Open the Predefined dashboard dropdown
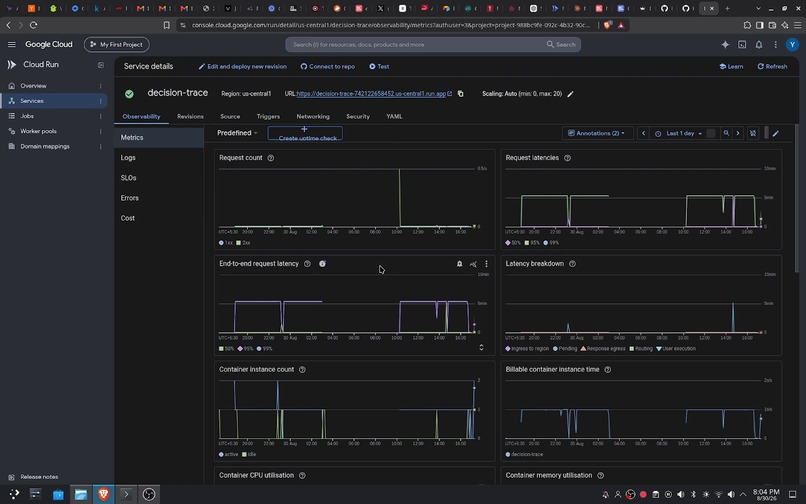Viewport: 806px width, 504px height. [x=237, y=133]
